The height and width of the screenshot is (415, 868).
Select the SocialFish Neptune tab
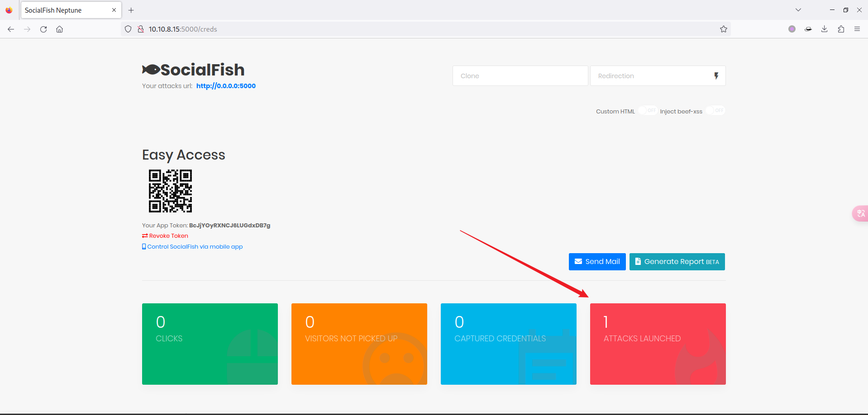(71, 10)
